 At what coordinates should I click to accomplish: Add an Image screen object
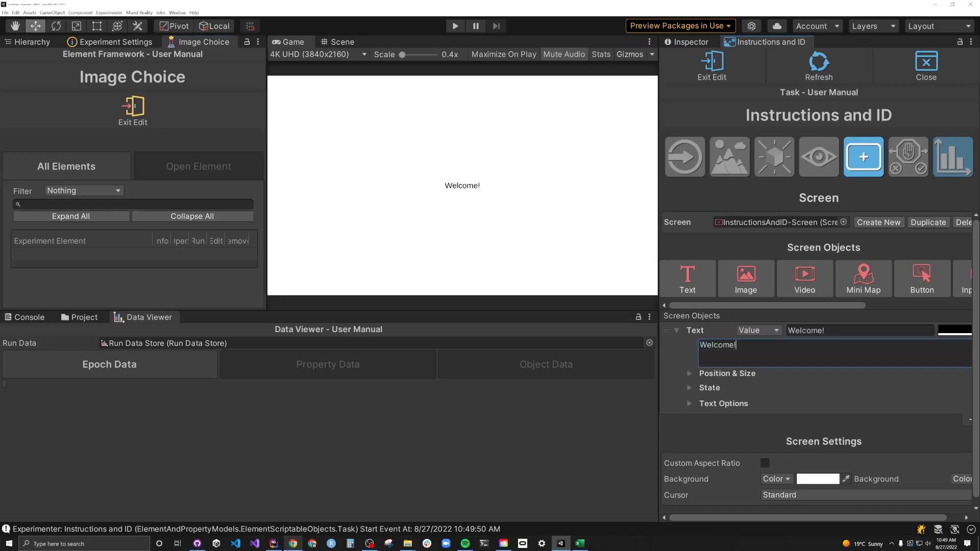746,279
